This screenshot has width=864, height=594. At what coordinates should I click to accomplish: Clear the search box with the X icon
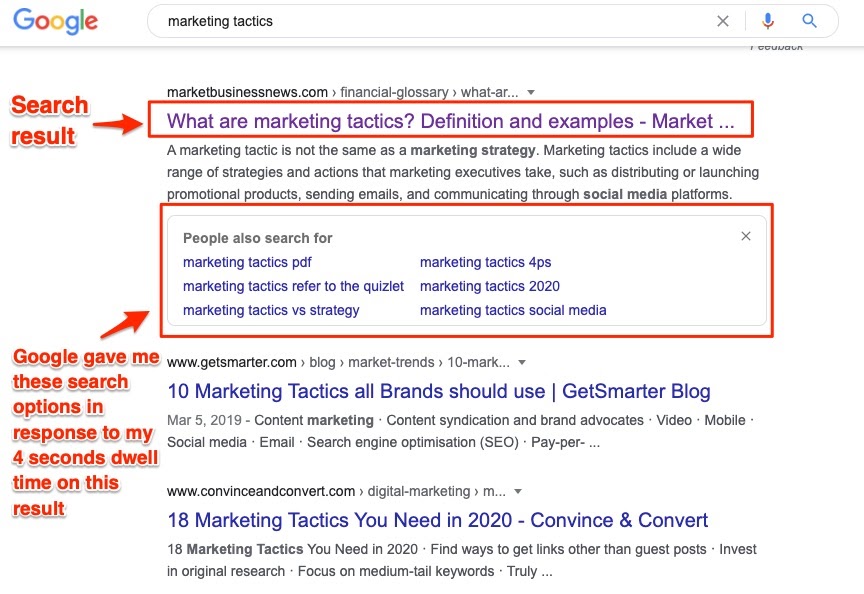pos(722,21)
